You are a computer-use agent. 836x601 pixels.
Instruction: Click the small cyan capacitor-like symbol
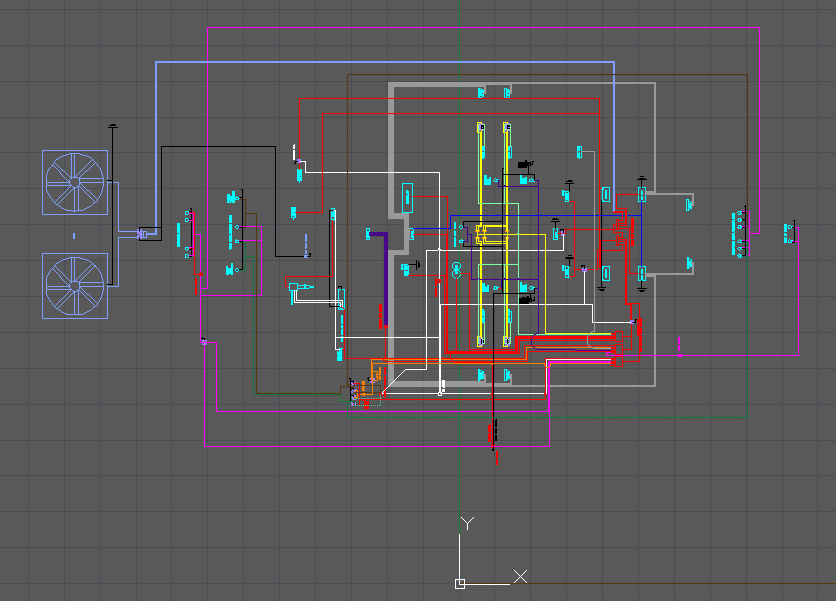457,268
